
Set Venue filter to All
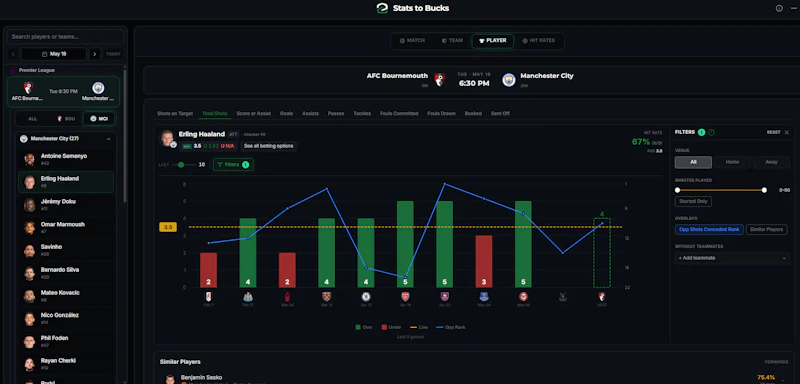pyautogui.click(x=693, y=162)
